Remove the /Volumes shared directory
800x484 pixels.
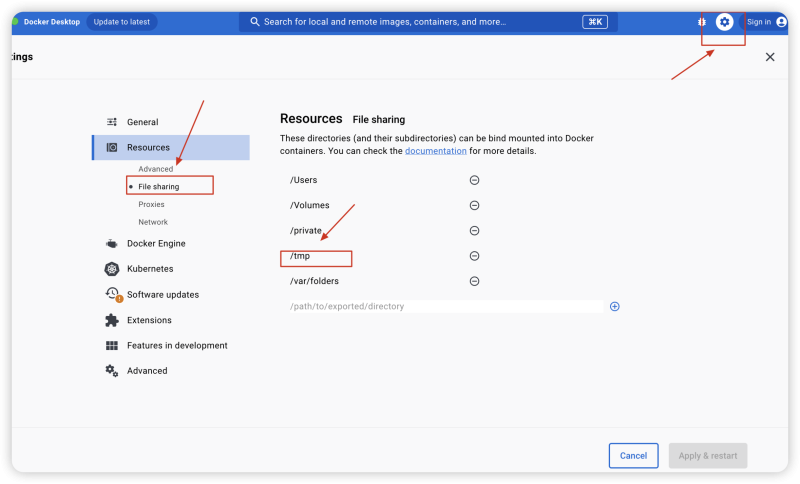tap(474, 205)
